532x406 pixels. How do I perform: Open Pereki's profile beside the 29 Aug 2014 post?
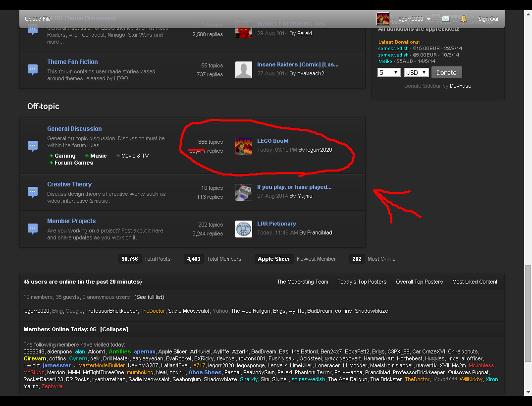click(x=304, y=33)
